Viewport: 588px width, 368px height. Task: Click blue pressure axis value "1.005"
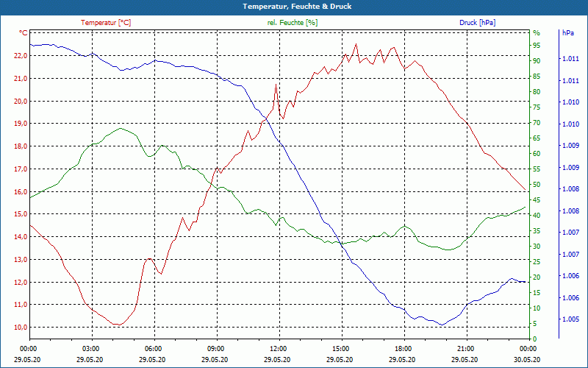pos(570,319)
